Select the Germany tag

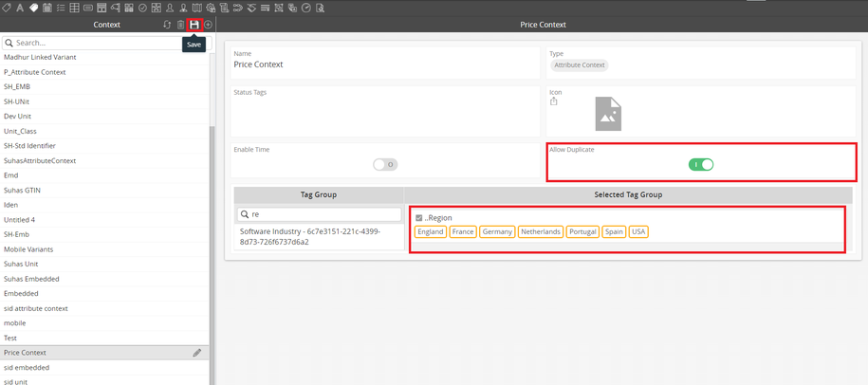click(497, 231)
